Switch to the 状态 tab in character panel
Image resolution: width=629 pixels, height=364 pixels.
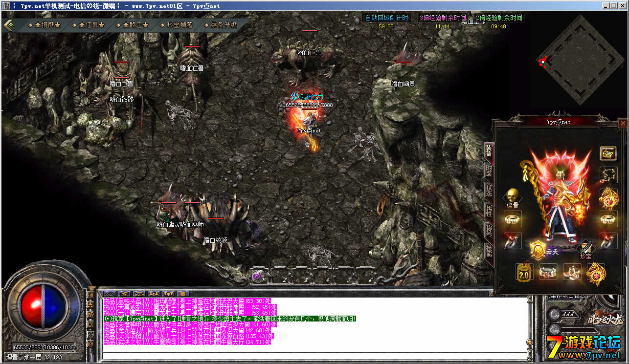(489, 190)
